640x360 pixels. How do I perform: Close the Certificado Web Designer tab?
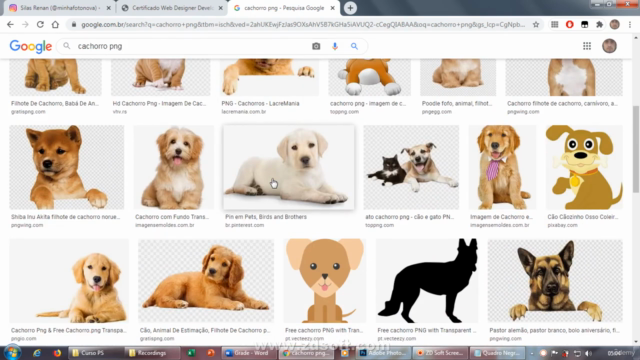(220, 8)
